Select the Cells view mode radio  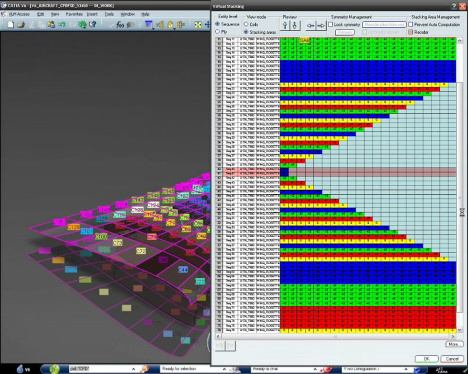[246, 24]
